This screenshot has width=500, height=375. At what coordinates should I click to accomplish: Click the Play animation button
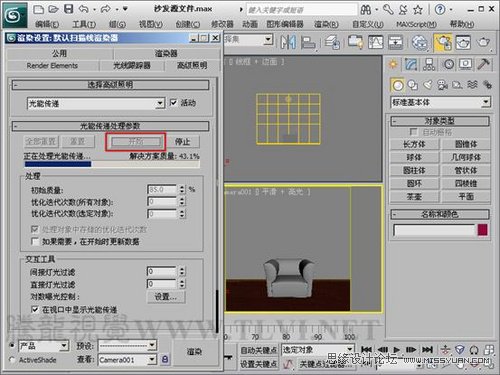coord(396,350)
